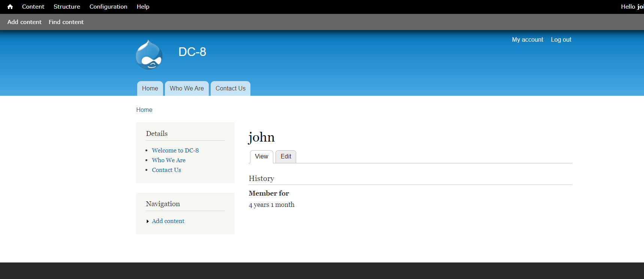
Task: Click Find content in the shortcut bar
Action: (66, 22)
